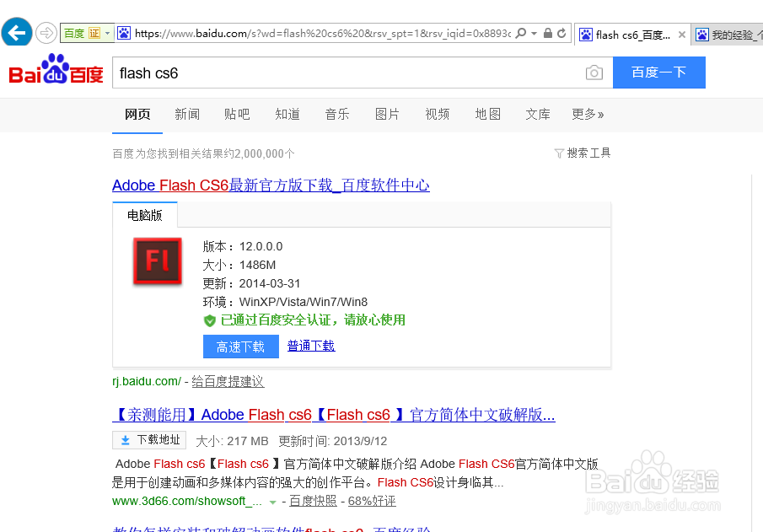Click the Baidu paw favicon in address bar
Screen dimensions: 763x532
[124, 33]
